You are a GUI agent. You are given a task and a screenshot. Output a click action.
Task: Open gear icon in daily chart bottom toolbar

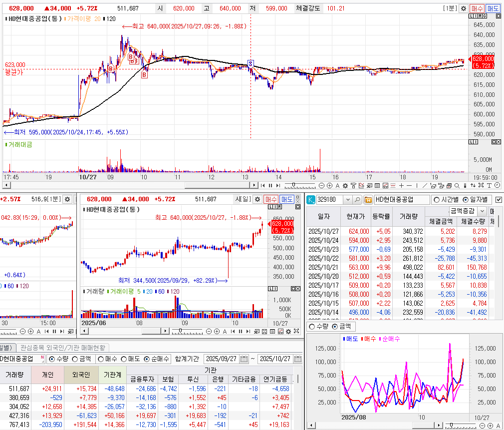(288, 331)
